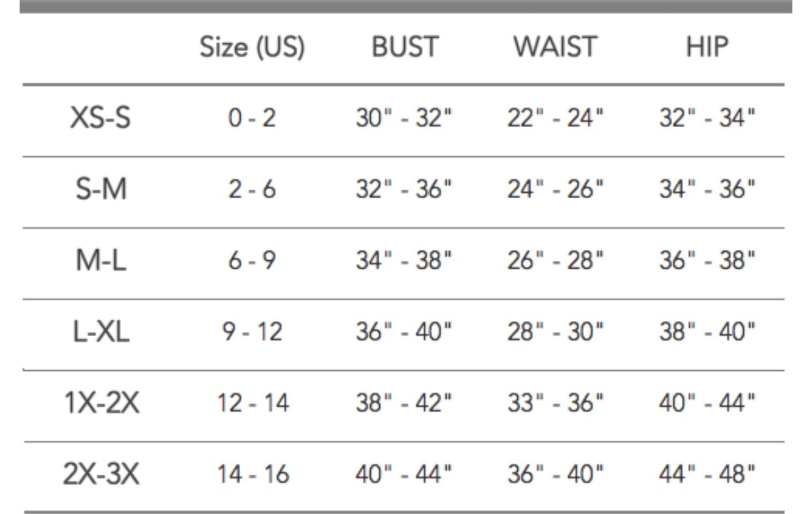
Task: Click the bust 36" - 40" cell
Action: (x=404, y=333)
